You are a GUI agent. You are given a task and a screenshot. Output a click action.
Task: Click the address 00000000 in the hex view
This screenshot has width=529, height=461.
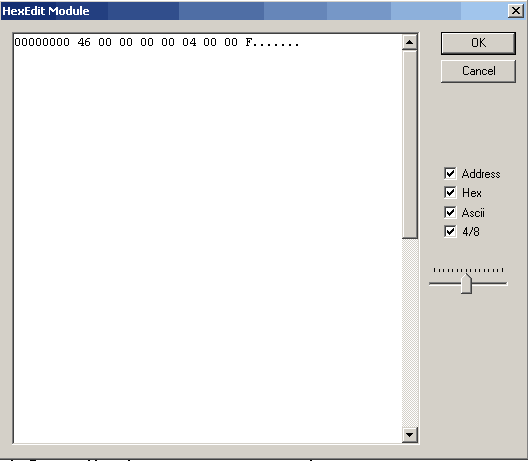42,42
